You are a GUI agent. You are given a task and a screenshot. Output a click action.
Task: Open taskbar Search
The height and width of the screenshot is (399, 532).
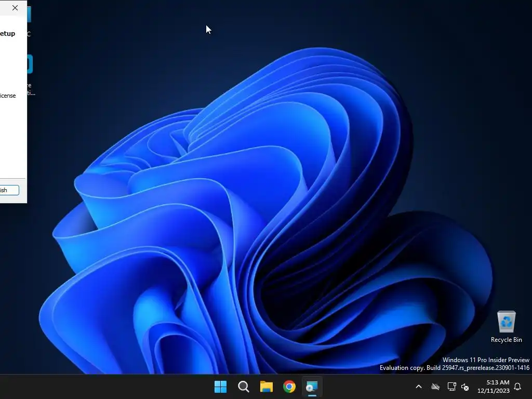click(x=243, y=387)
